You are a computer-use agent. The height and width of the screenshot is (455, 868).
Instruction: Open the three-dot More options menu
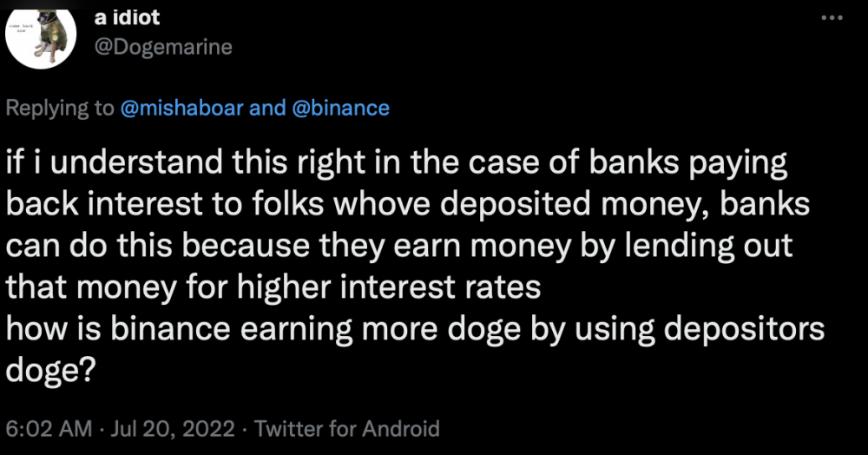(x=832, y=18)
